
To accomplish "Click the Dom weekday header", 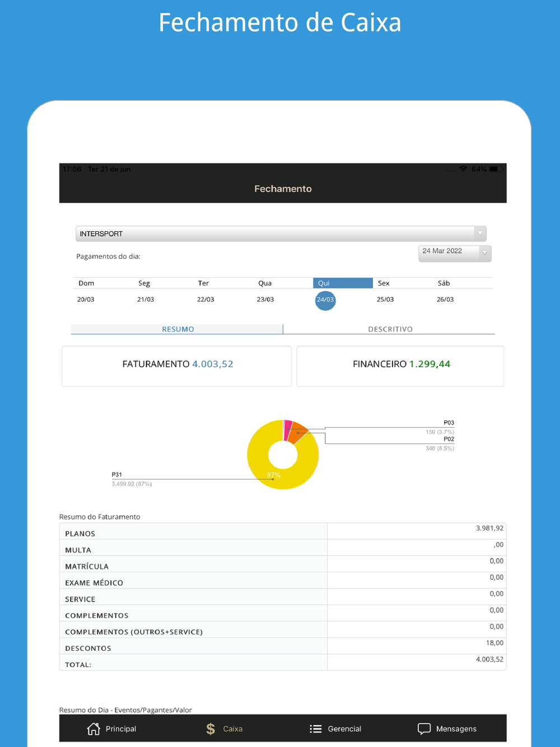I will (86, 283).
